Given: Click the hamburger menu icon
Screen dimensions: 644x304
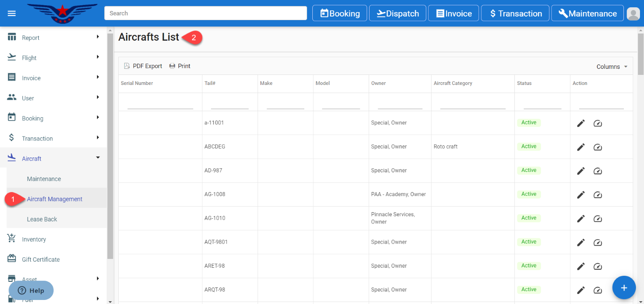Looking at the screenshot, I should (12, 13).
